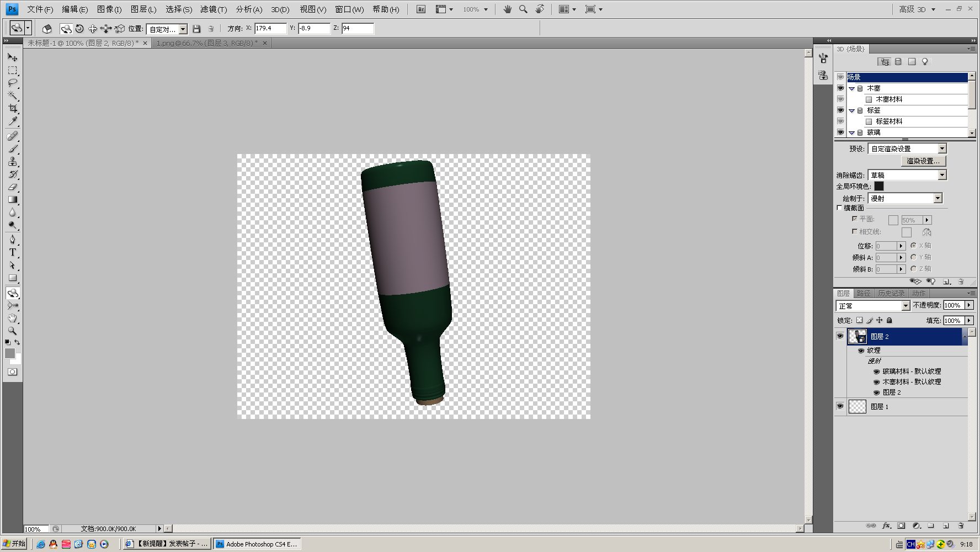Switch to the 1.png document tab
This screenshot has width=980, height=552.
(x=207, y=43)
